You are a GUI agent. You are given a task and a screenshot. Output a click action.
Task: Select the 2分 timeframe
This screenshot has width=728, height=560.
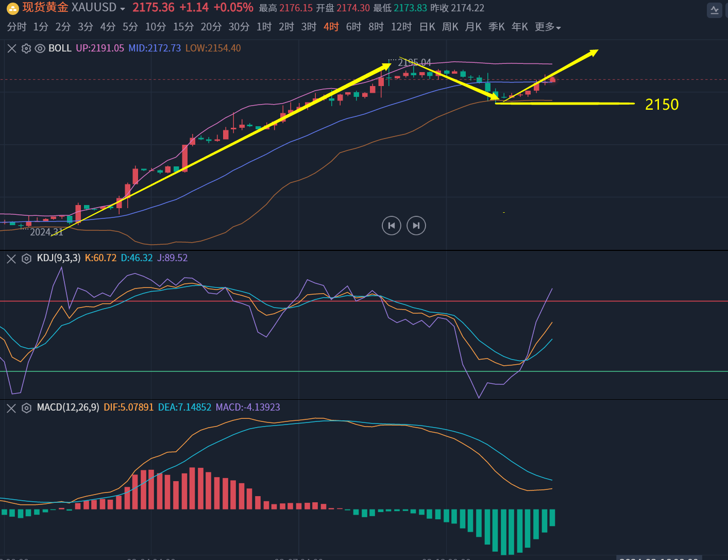[63, 27]
